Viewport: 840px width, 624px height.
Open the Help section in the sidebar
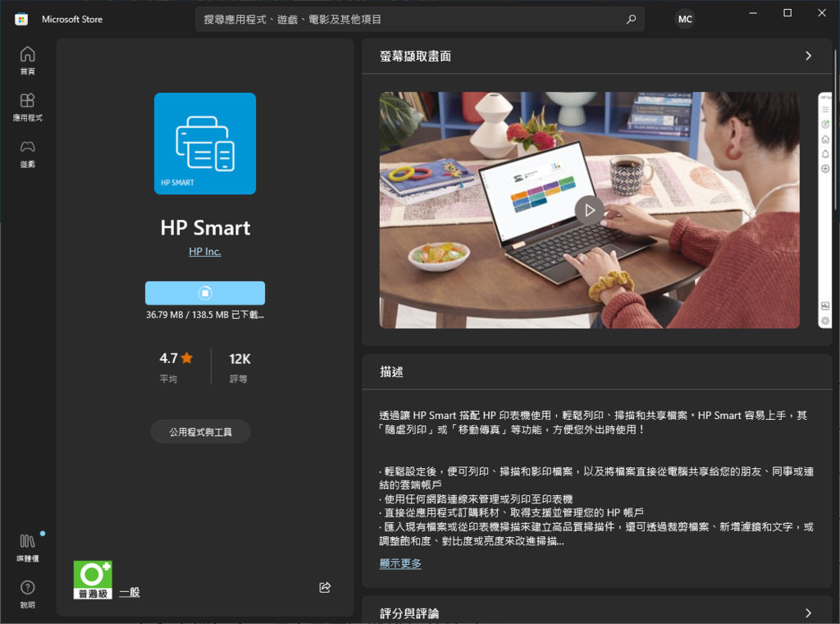pyautogui.click(x=27, y=594)
